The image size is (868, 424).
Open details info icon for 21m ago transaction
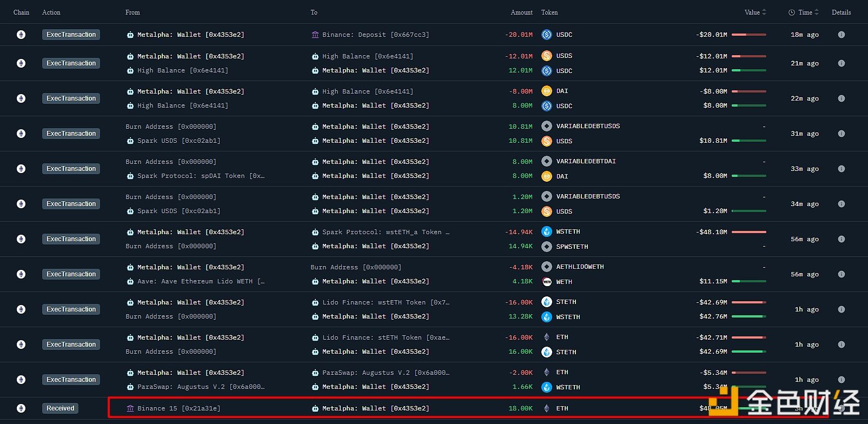click(841, 63)
